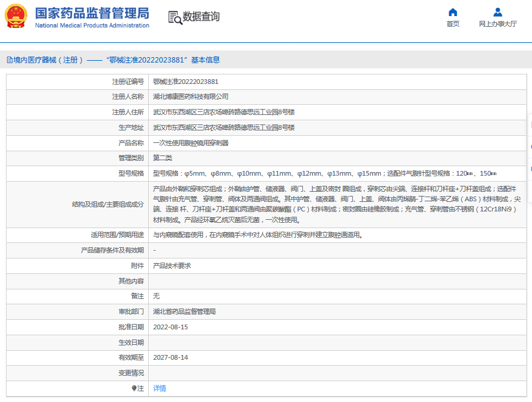
Task: Click approval department 湖北省药品监督管理局
Action: (x=184, y=311)
